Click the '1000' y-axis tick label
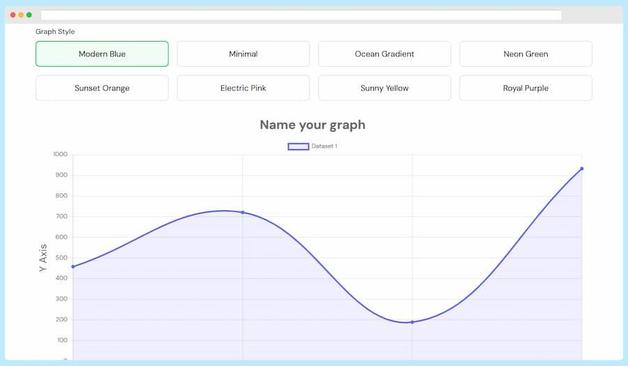The height and width of the screenshot is (366, 628). [x=60, y=154]
